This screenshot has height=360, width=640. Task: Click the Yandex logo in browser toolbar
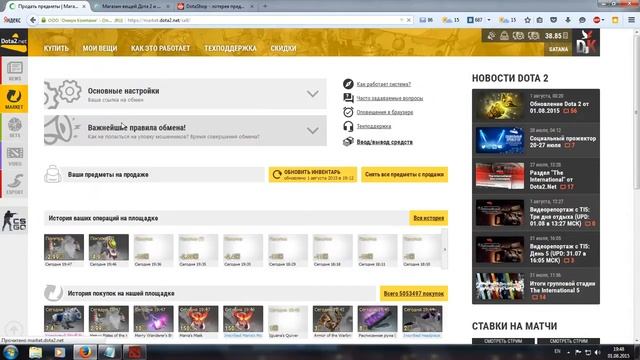pyautogui.click(x=12, y=20)
